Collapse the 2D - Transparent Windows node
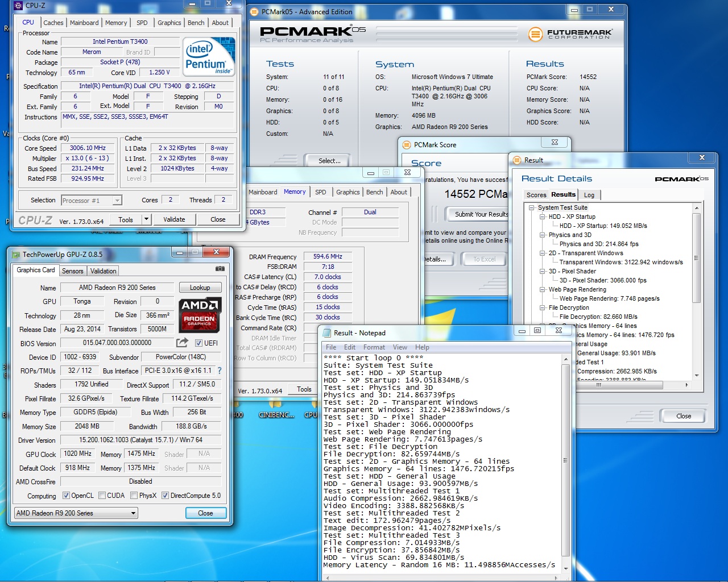The height and width of the screenshot is (582, 728). pos(543,253)
